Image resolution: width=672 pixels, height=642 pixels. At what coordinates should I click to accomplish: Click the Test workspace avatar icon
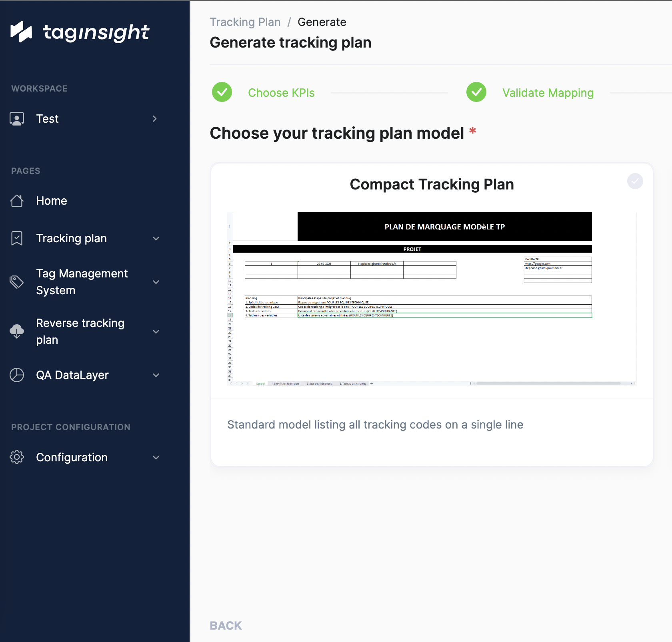coord(17,119)
